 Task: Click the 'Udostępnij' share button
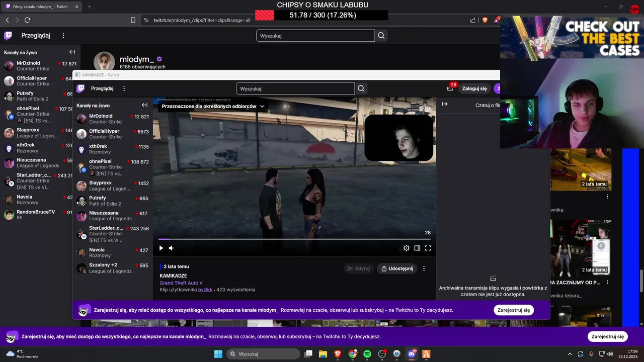[397, 268]
